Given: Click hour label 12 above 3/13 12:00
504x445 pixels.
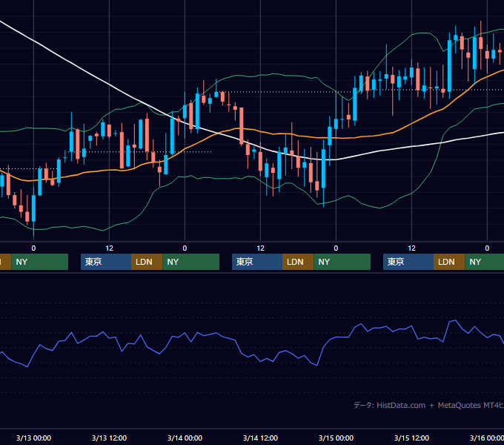Looking at the screenshot, I should (x=109, y=248).
